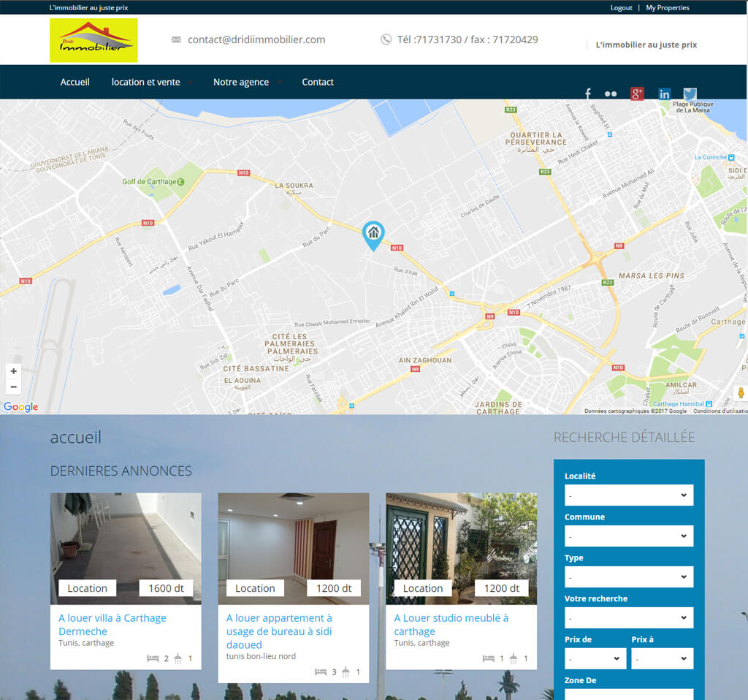Click the Google Plus icon
Viewport: 748px width, 700px height.
637,94
